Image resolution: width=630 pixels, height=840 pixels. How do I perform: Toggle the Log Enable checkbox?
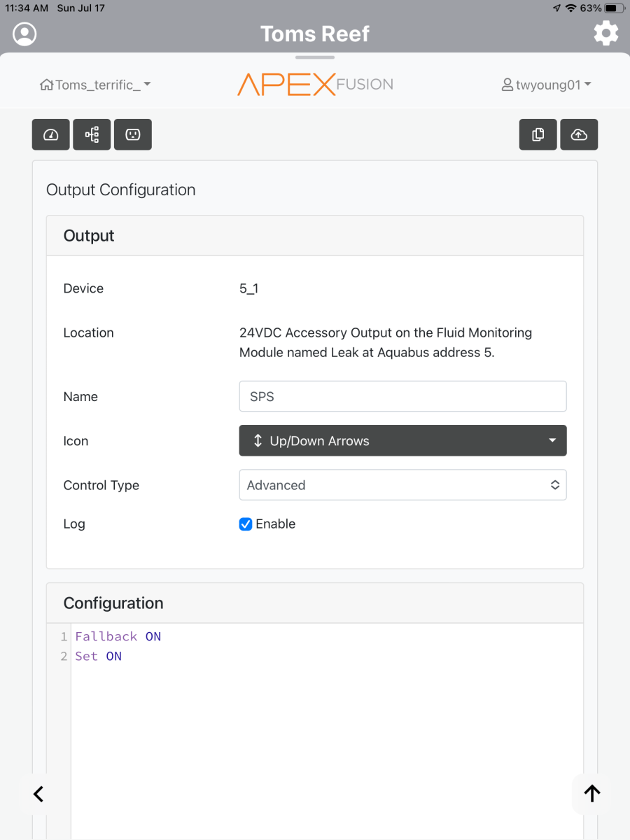[x=246, y=524]
